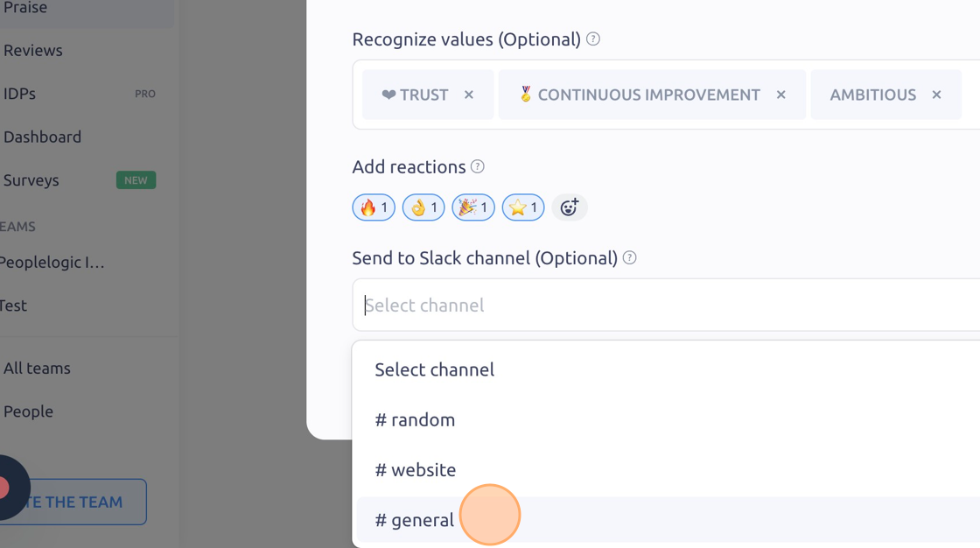Open Reviews in the sidebar

click(33, 50)
